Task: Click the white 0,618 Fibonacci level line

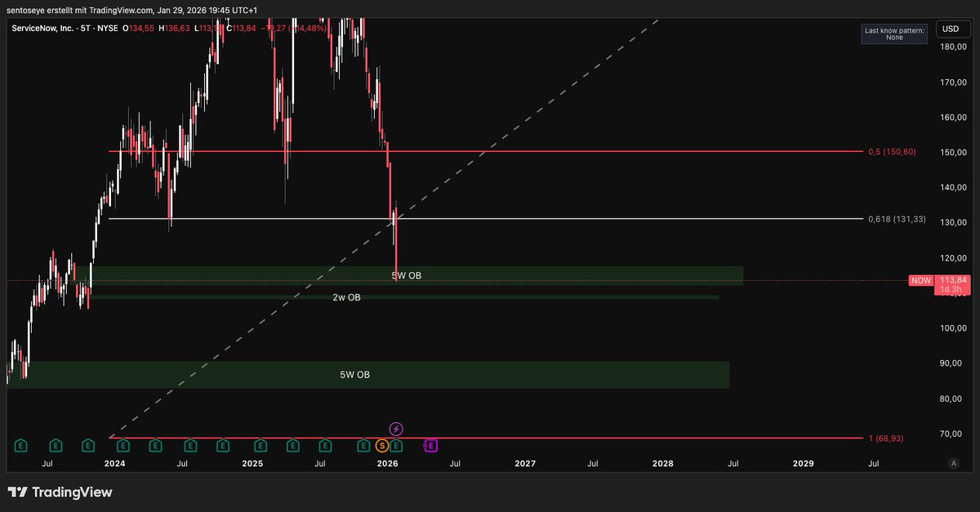Action: (486, 219)
